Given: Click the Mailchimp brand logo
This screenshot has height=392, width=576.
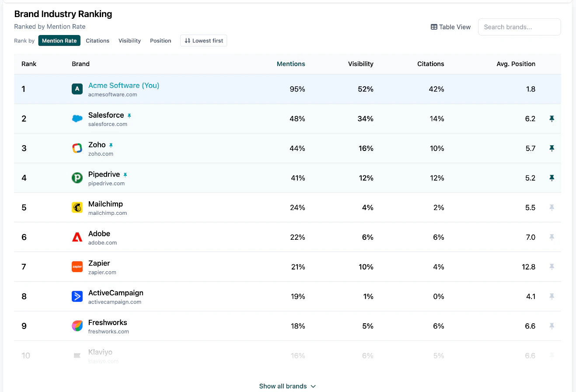Looking at the screenshot, I should click(77, 207).
